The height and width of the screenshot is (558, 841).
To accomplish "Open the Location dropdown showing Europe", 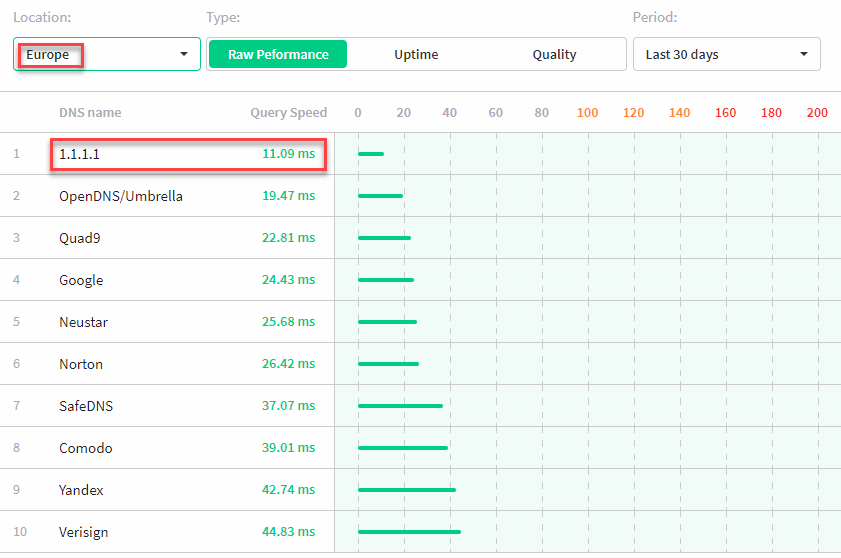I will [x=107, y=54].
